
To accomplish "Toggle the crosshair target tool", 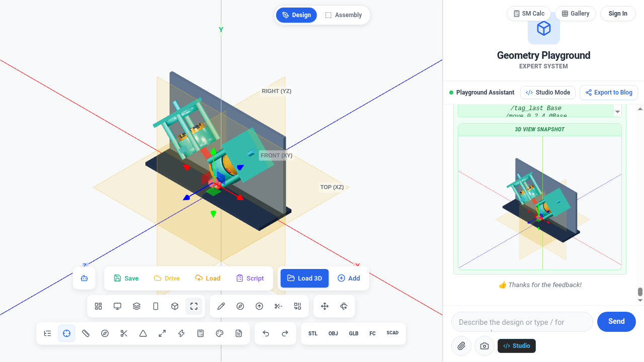I will (67, 333).
